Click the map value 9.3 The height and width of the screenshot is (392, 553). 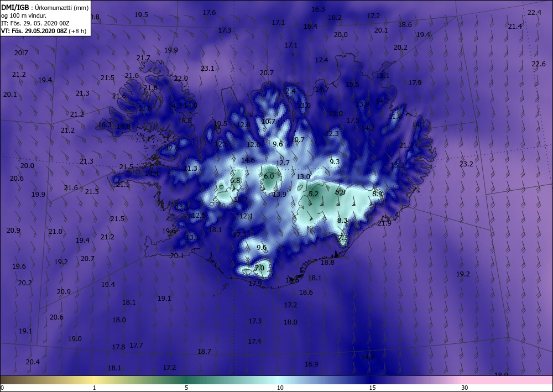click(335, 162)
